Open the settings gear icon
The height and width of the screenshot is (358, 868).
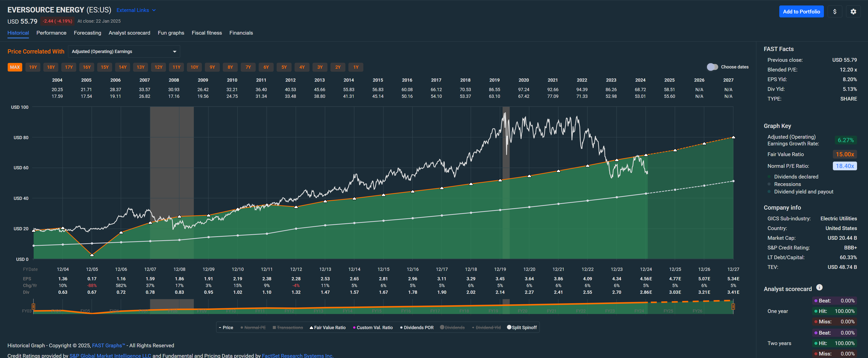tap(853, 11)
